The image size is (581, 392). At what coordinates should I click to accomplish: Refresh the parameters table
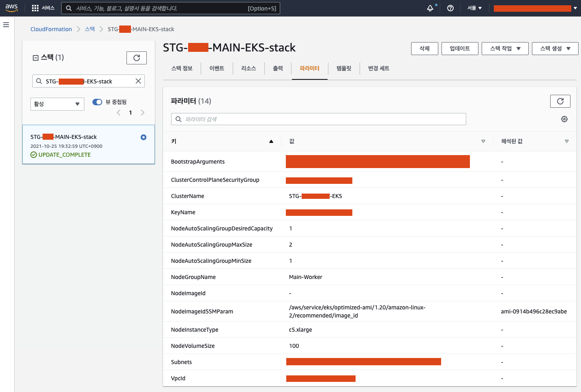pyautogui.click(x=560, y=101)
